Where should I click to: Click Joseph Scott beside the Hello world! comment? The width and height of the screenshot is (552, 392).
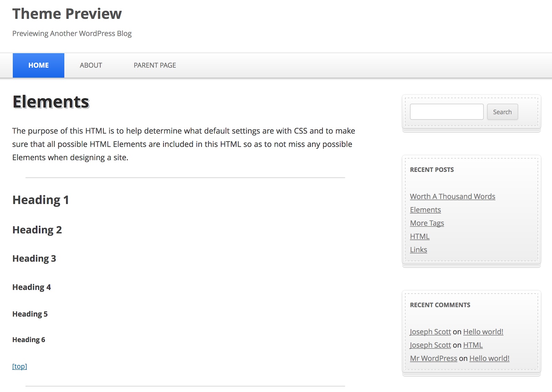(430, 332)
